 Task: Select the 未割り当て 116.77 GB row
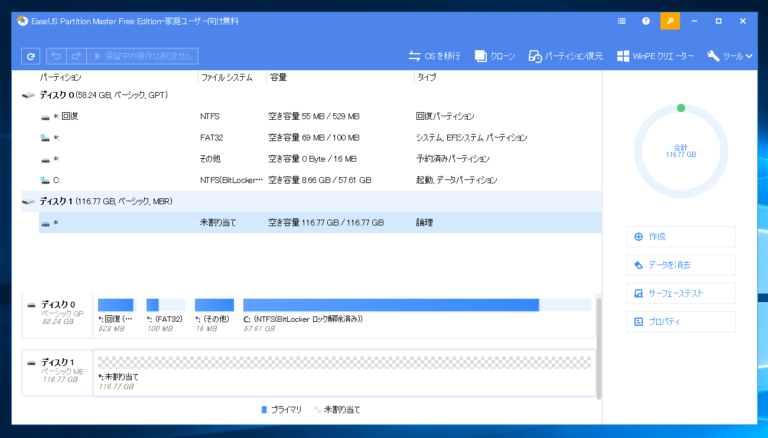tap(320, 222)
